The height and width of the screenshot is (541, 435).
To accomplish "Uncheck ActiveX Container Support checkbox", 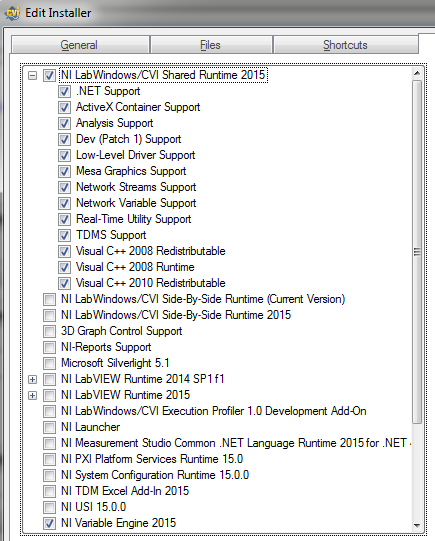I will pyautogui.click(x=65, y=107).
